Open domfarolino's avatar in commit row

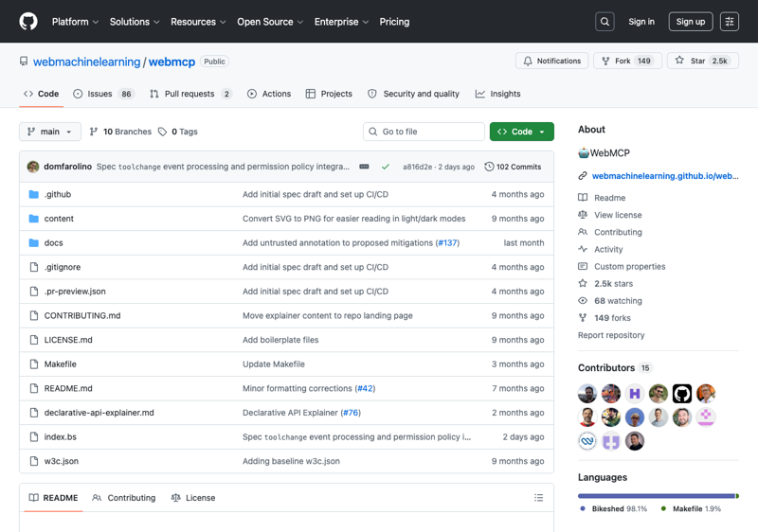point(33,167)
